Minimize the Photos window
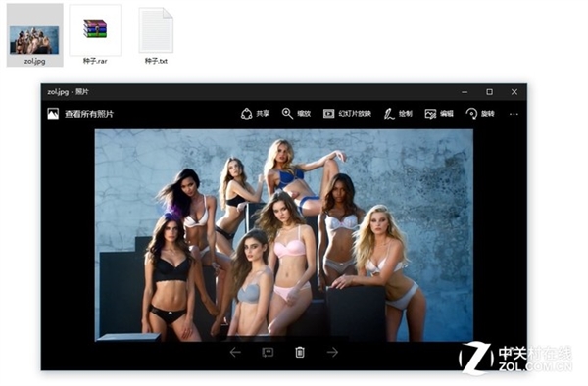Screen dimensions: 588x386 point(465,92)
